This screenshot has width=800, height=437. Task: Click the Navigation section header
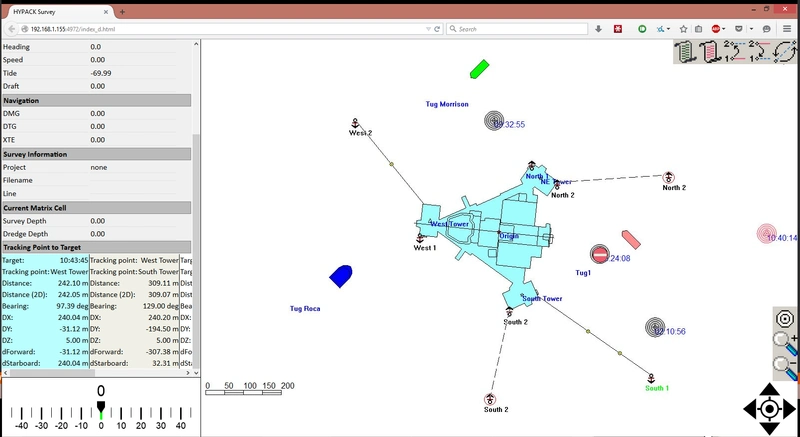point(96,100)
